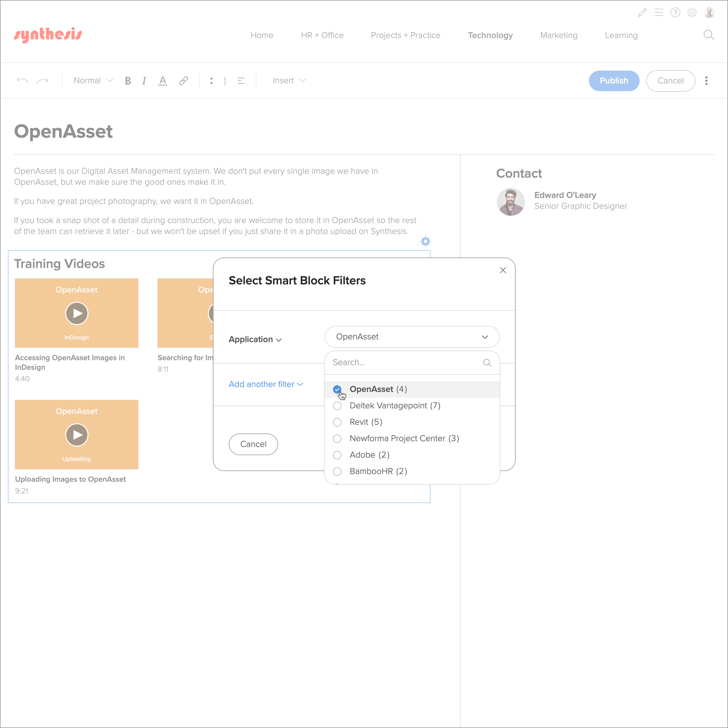Expand the Add another filter dropdown
Screen dimensions: 728x728
[266, 384]
